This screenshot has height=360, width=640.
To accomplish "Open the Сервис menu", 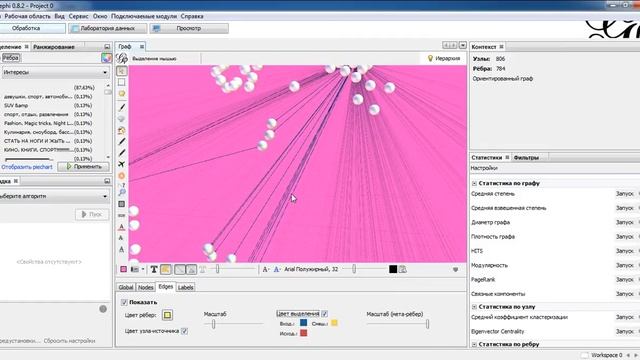I will coord(78,16).
